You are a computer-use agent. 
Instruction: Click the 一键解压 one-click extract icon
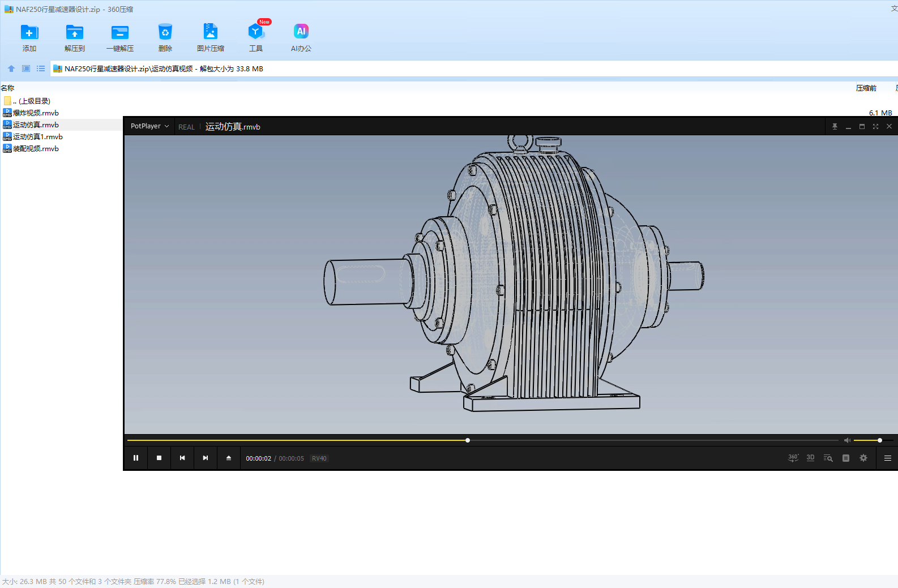[x=120, y=33]
